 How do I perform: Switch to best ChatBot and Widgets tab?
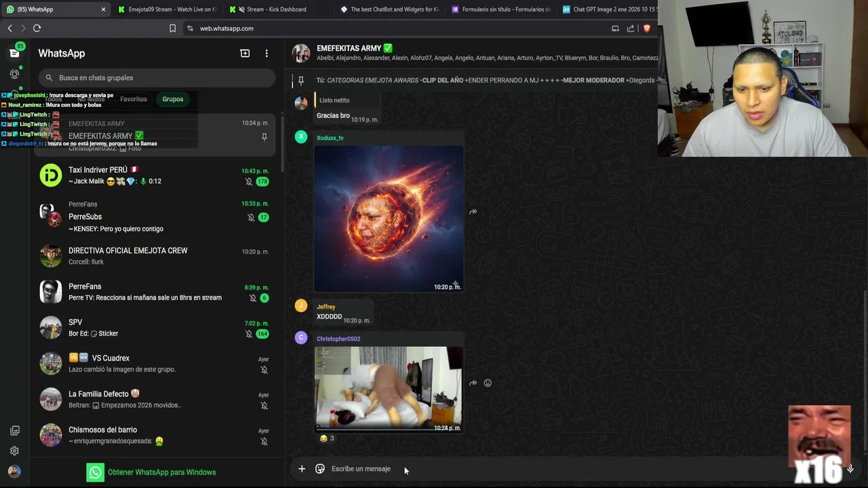coord(389,9)
